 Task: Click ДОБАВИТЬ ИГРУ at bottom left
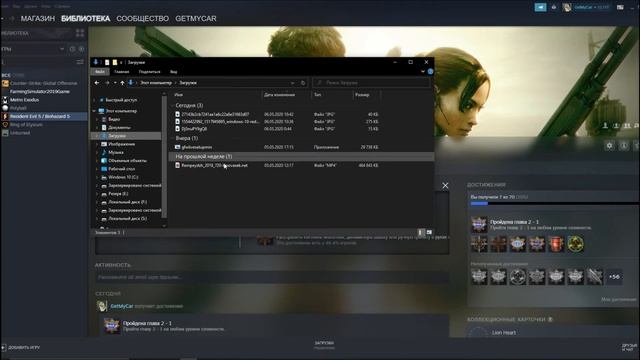pos(20,348)
